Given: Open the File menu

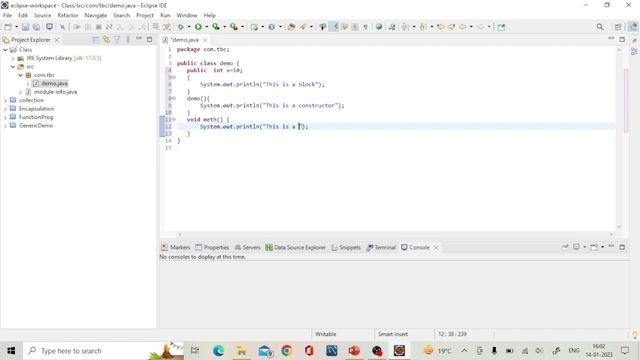Looking at the screenshot, I should click(7, 16).
